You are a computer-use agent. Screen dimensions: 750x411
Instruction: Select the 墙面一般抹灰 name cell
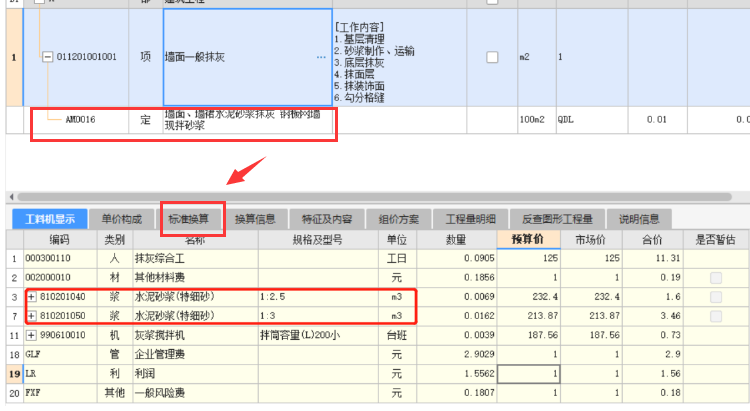[x=248, y=57]
